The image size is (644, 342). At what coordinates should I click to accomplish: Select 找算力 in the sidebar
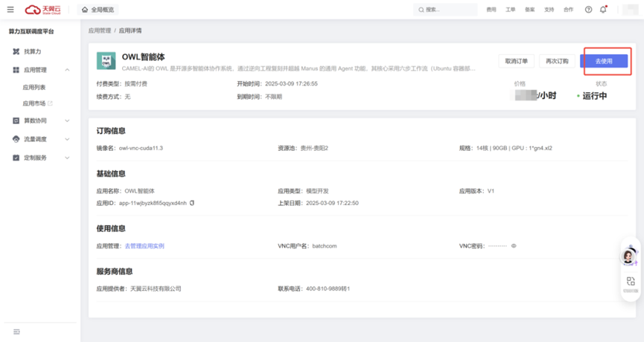(x=33, y=51)
